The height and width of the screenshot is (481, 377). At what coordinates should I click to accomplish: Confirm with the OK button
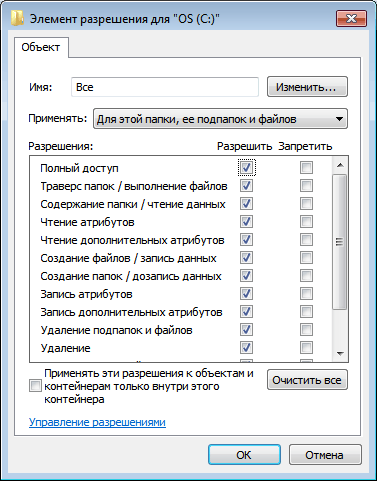pyautogui.click(x=244, y=455)
